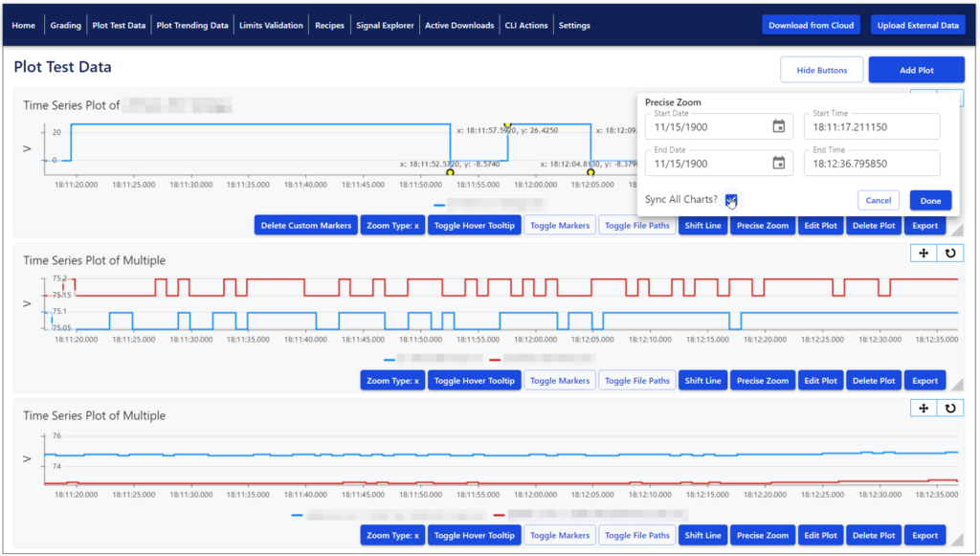Screen dimensions: 980x556
Task: Click the End Time input field
Action: pos(871,163)
